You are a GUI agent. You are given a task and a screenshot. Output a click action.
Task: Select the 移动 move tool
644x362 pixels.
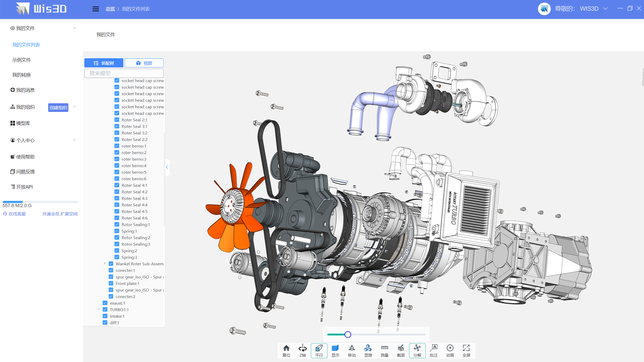click(352, 351)
